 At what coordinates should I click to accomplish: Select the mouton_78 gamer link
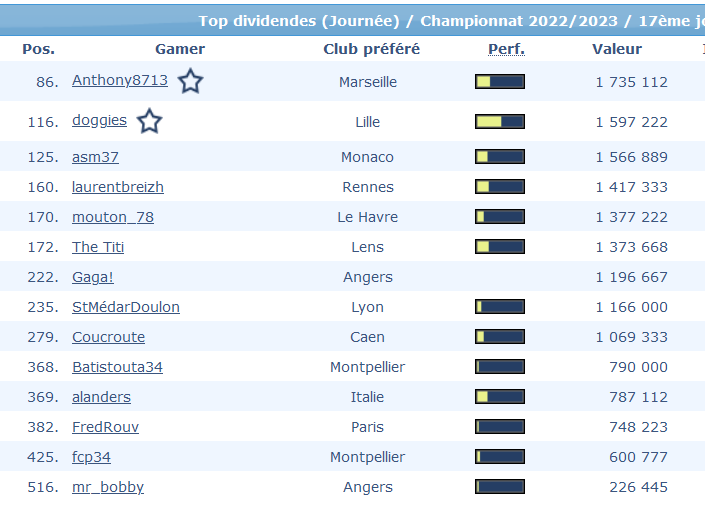(x=113, y=217)
